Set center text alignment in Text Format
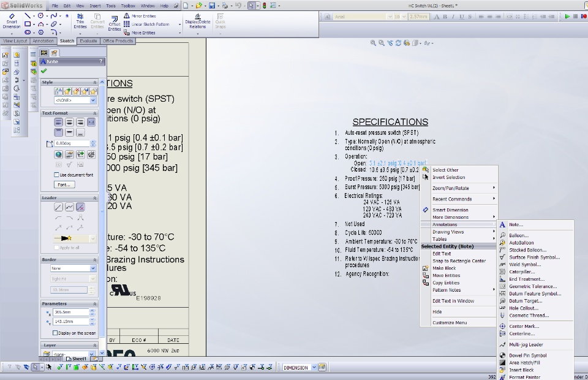 [x=69, y=123]
